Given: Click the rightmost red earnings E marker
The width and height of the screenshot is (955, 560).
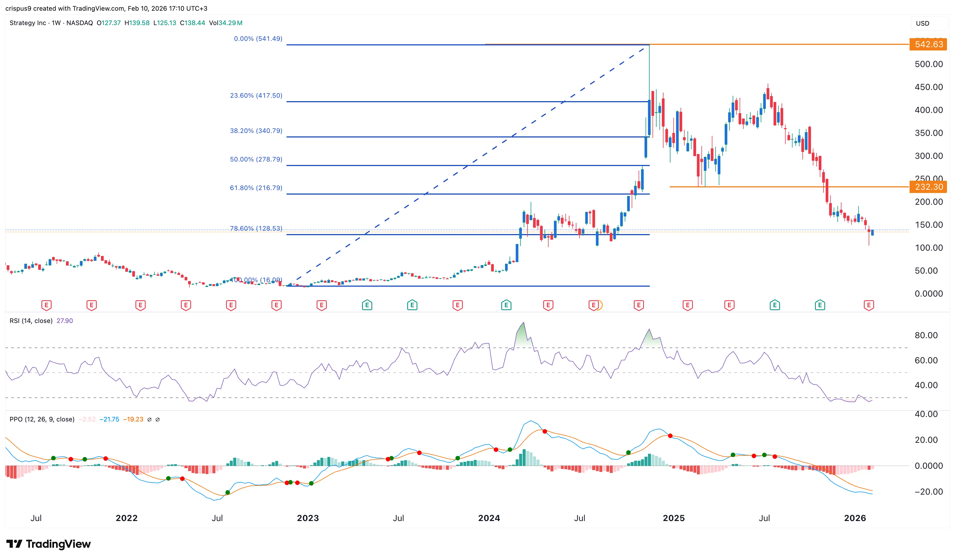Looking at the screenshot, I should click(869, 305).
